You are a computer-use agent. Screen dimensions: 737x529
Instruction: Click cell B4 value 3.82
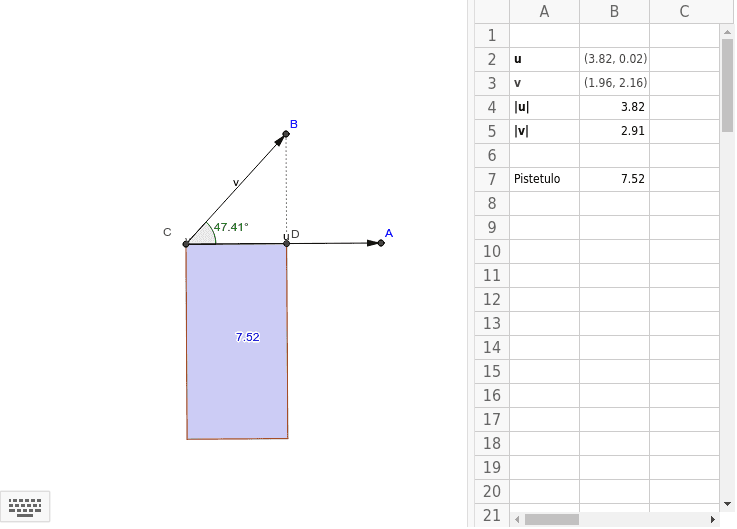[x=614, y=107]
